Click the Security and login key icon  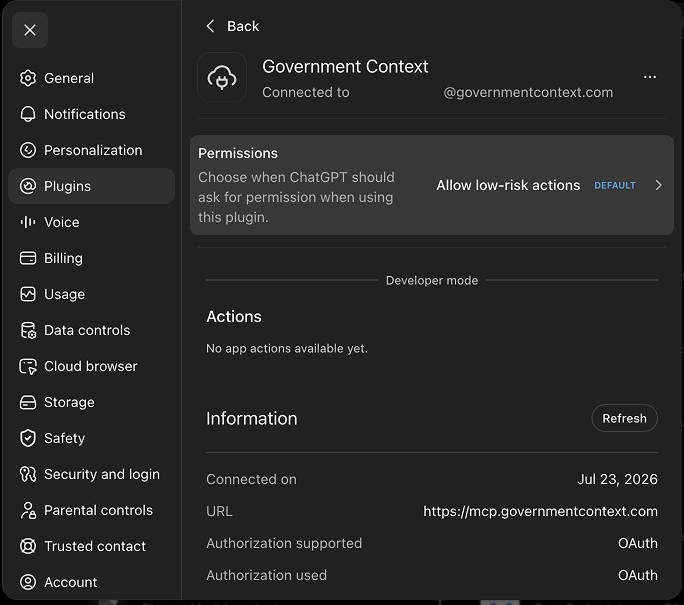(28, 474)
